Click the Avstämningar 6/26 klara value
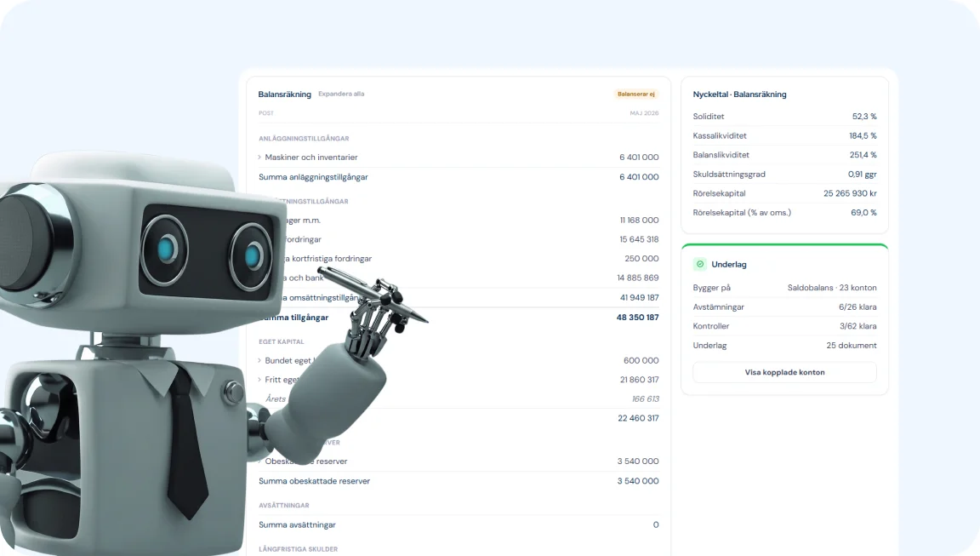The height and width of the screenshot is (556, 980). click(857, 307)
